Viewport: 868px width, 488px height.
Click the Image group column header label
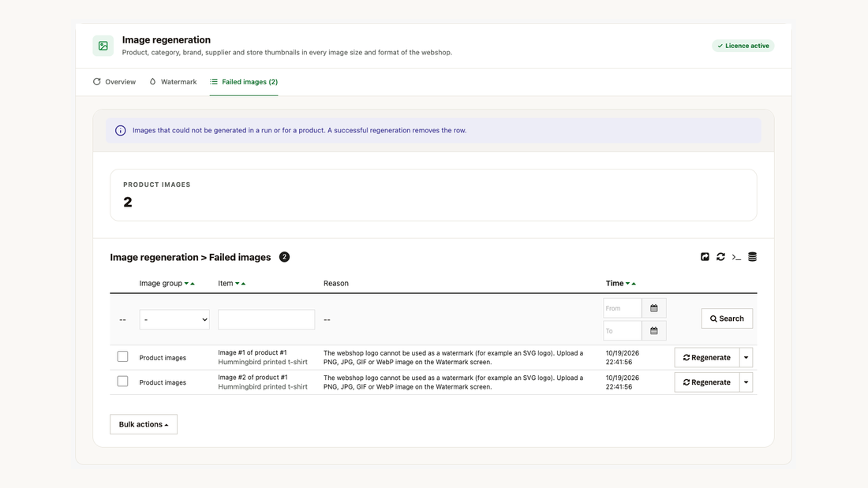[x=160, y=283]
